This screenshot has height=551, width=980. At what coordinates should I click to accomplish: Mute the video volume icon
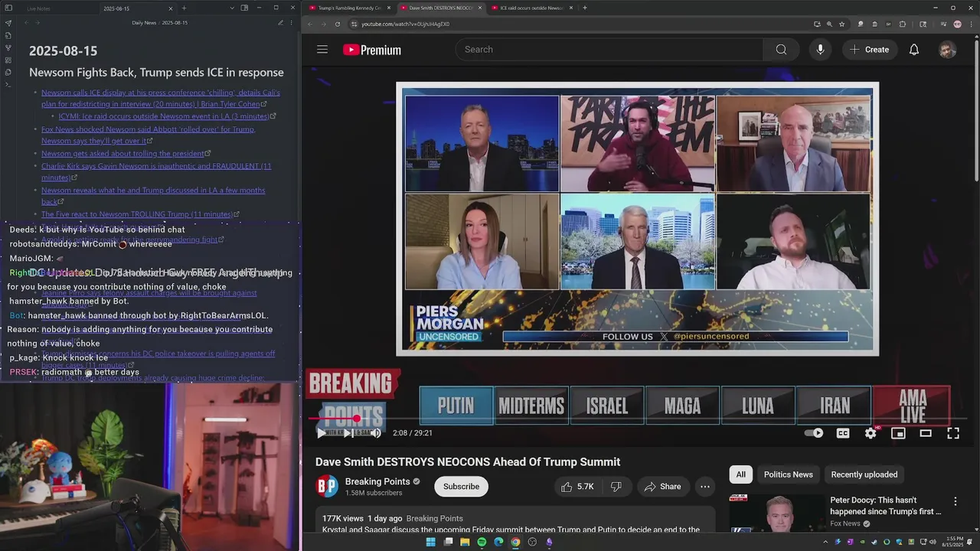coord(376,433)
